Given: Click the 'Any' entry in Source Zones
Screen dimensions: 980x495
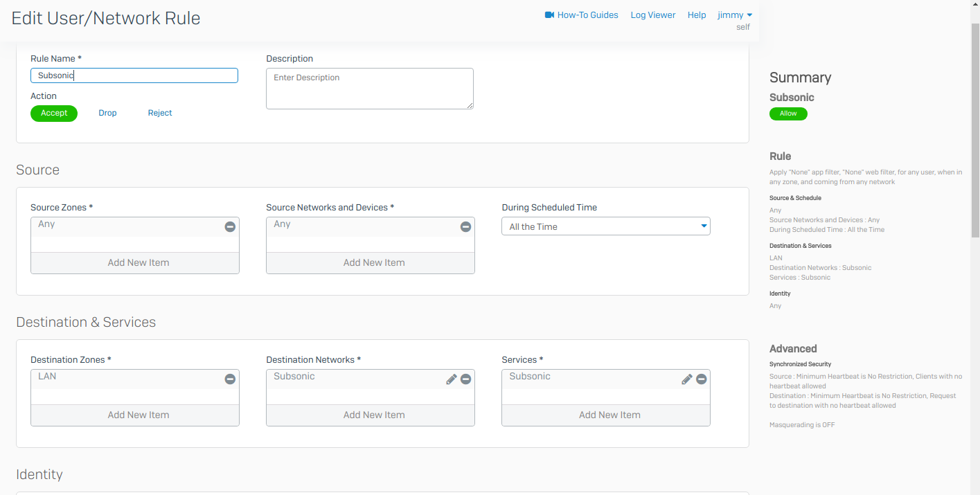Looking at the screenshot, I should click(x=46, y=224).
